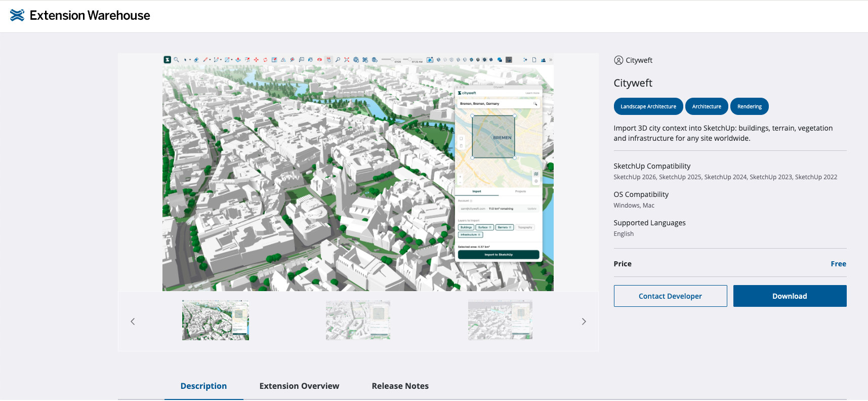Image resolution: width=868 pixels, height=401 pixels.
Task: Open the Cityweft developer name link
Action: click(x=639, y=60)
